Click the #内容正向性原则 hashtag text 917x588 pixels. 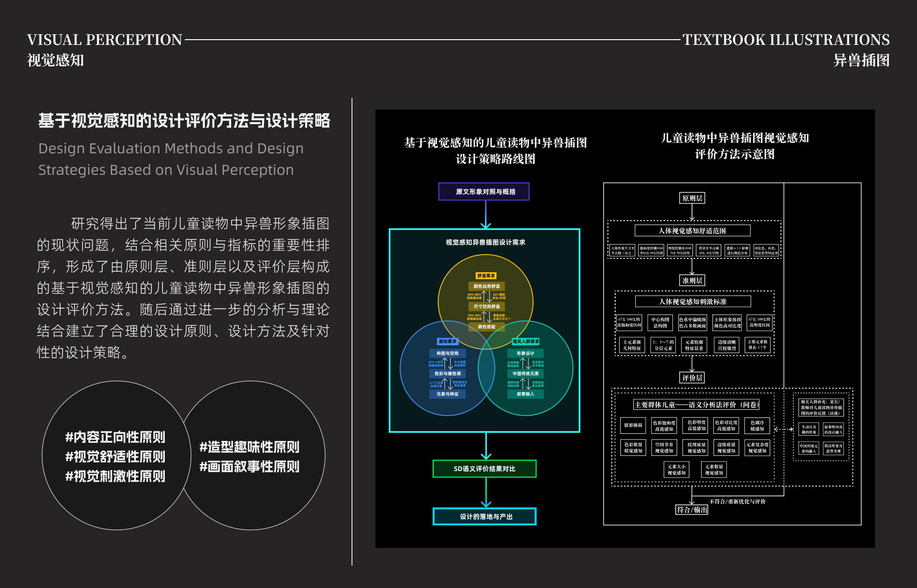pos(115,437)
